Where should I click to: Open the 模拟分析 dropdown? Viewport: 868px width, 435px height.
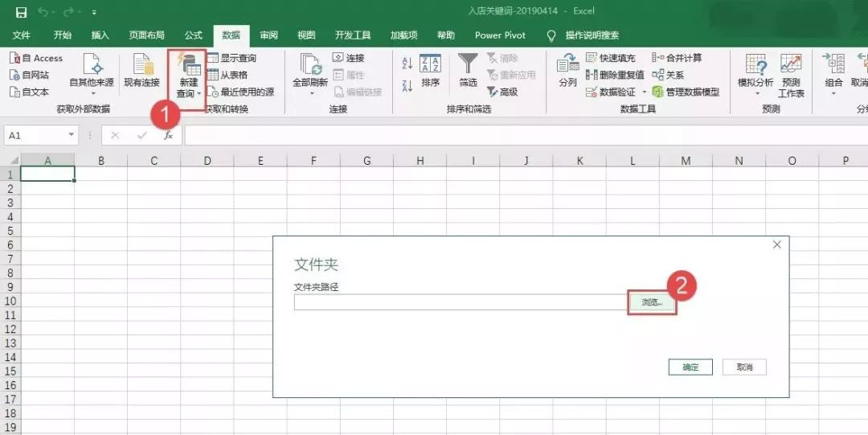[755, 75]
